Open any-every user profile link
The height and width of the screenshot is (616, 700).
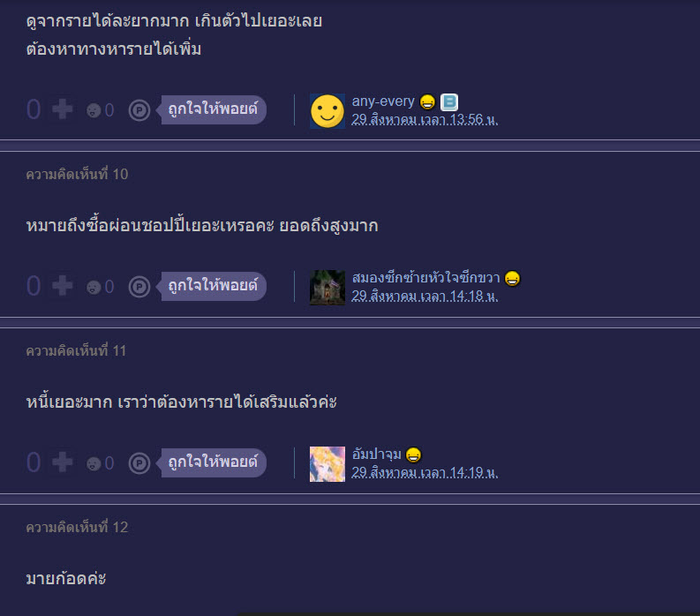click(x=383, y=101)
